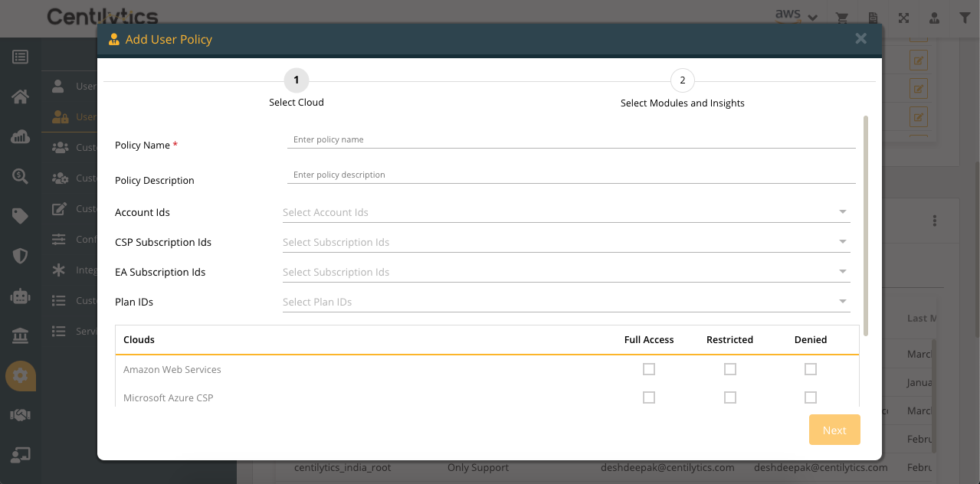The height and width of the screenshot is (484, 980).
Task: Focus the Policy Name input field
Action: click(x=571, y=139)
